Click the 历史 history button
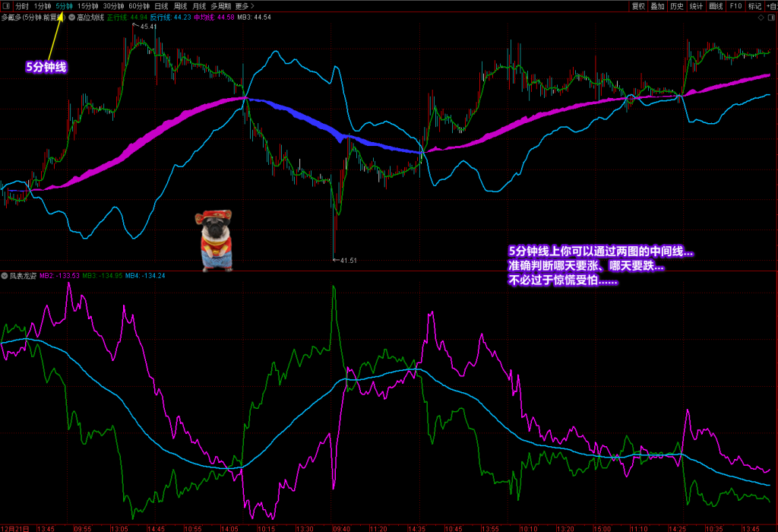Viewport: 778px width, 532px height. pyautogui.click(x=676, y=6)
